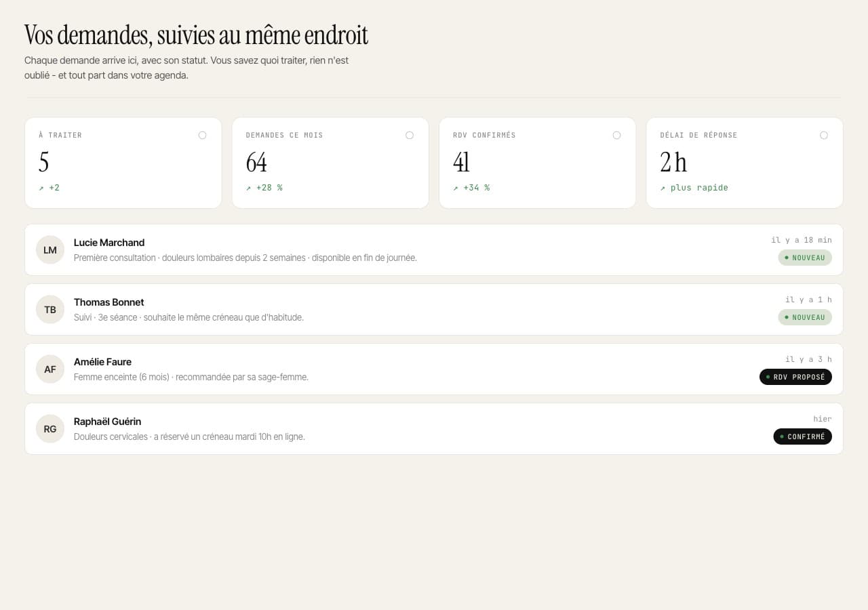This screenshot has height=610, width=868.
Task: Click the '+34 %' trend indicator
Action: (471, 188)
